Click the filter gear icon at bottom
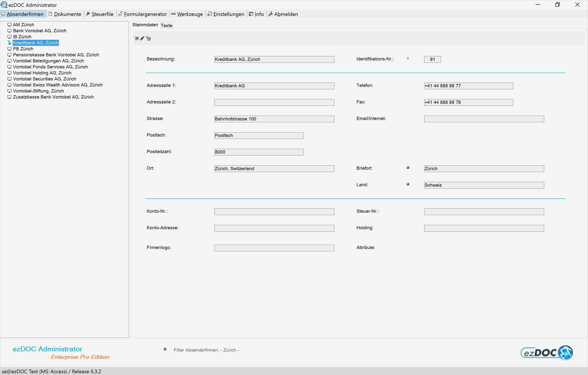This screenshot has height=375, width=588. (165, 349)
